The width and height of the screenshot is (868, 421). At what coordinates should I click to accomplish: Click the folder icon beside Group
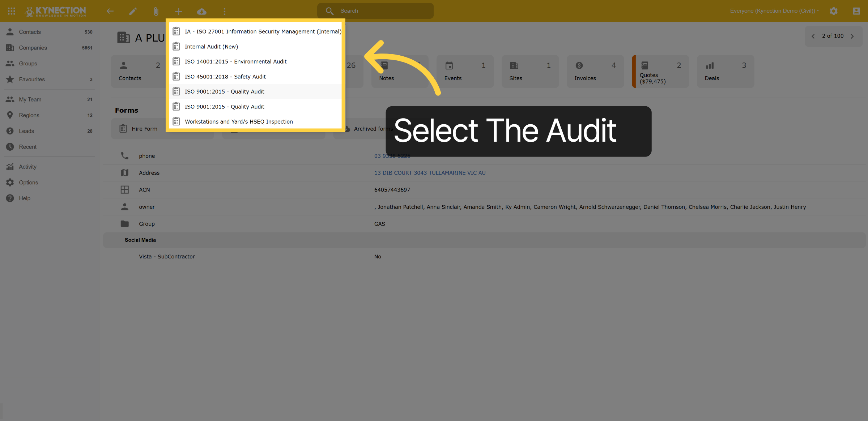click(124, 224)
